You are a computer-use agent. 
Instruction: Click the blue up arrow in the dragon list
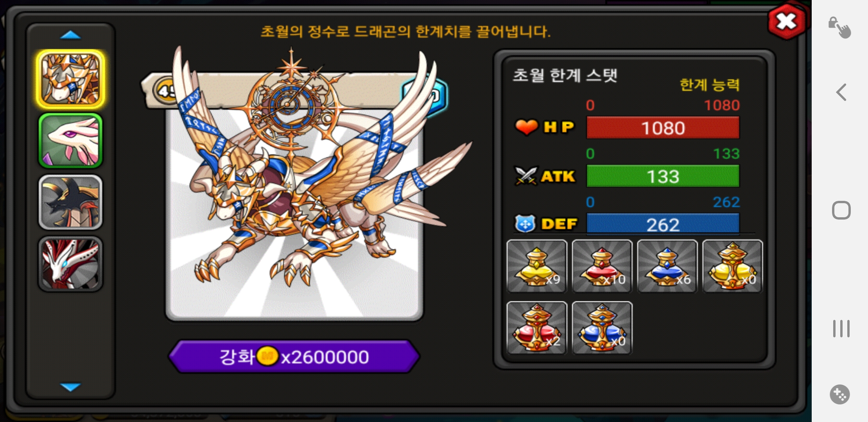pyautogui.click(x=70, y=35)
